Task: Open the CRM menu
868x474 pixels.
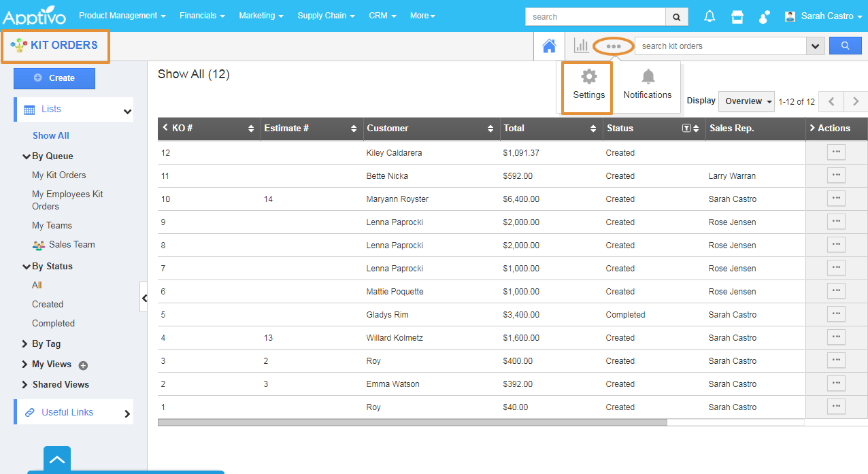Action: tap(382, 16)
